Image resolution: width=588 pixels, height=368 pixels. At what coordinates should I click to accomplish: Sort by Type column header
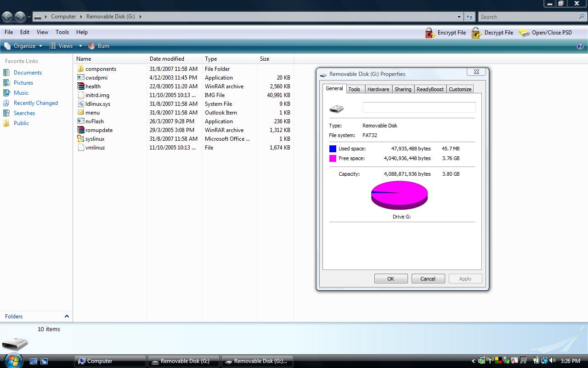[229, 59]
